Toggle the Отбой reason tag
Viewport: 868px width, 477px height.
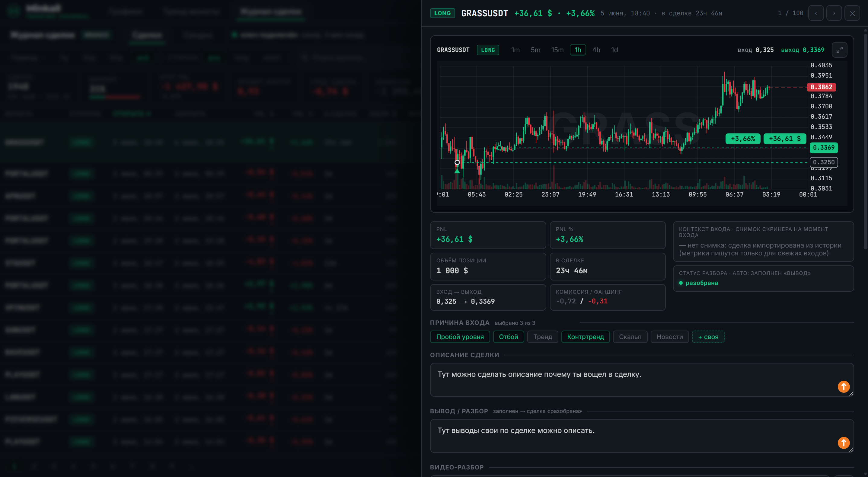tap(509, 337)
